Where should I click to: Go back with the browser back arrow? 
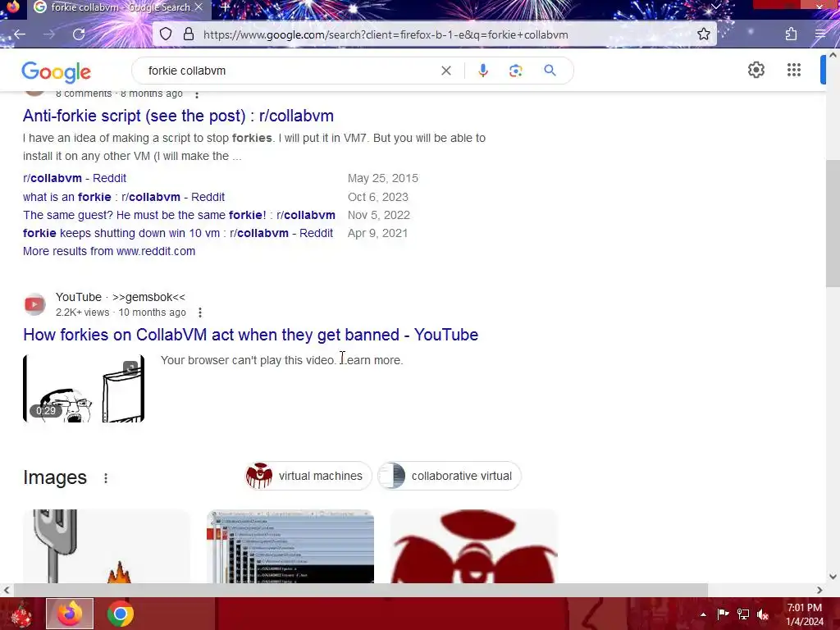coord(20,34)
